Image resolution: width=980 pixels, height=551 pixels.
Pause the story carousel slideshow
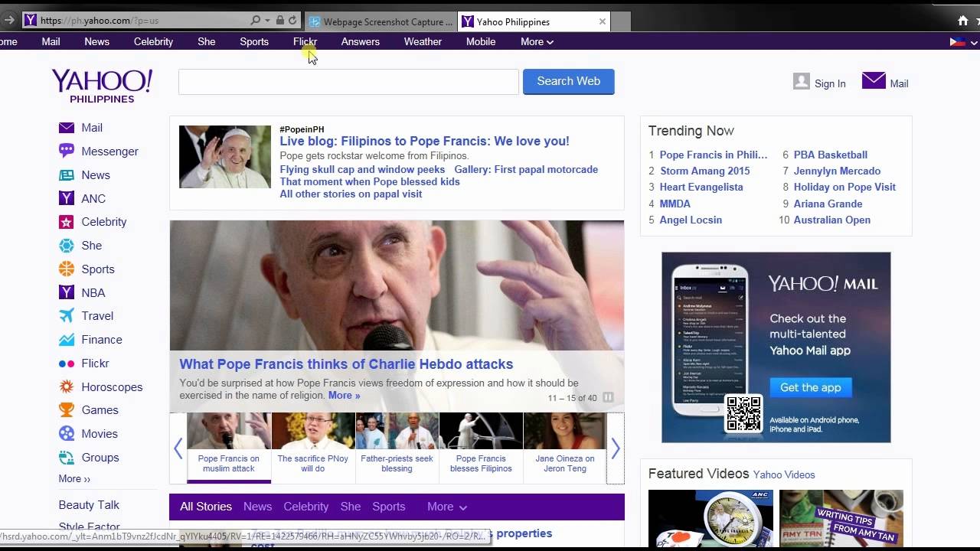pos(608,397)
